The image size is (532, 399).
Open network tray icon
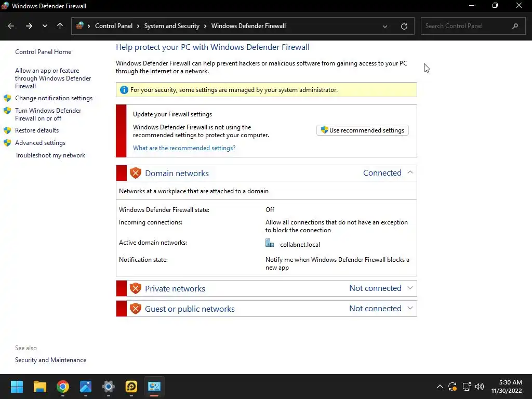(467, 387)
